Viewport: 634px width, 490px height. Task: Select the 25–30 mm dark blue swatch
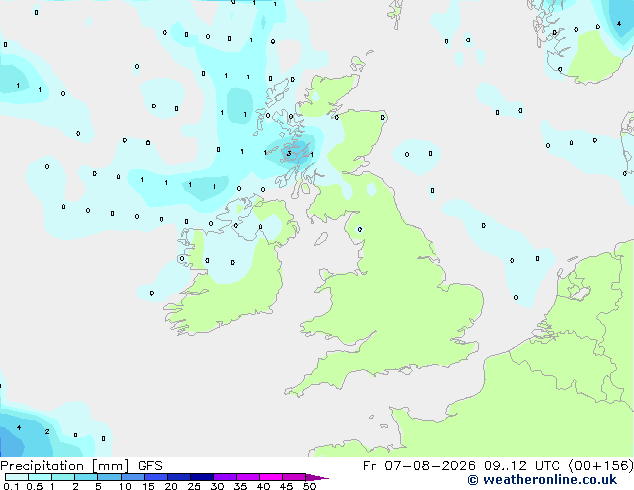click(201, 477)
